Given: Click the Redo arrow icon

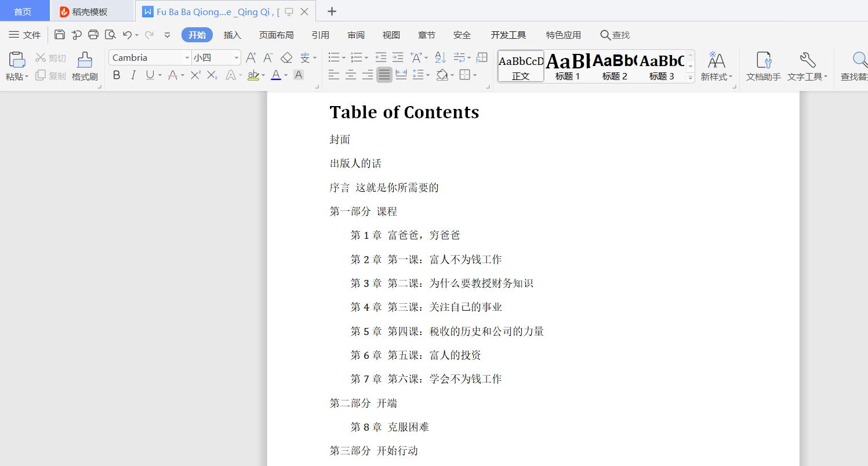Looking at the screenshot, I should 149,35.
